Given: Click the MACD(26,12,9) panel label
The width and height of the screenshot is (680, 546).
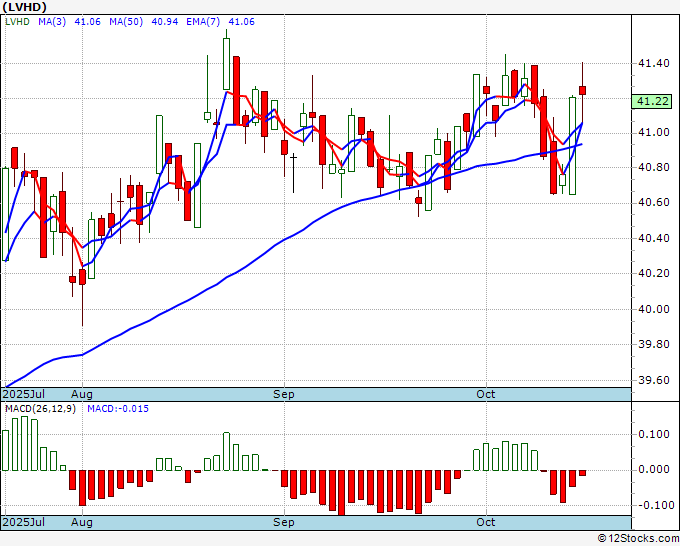Looking at the screenshot, I should [x=40, y=409].
